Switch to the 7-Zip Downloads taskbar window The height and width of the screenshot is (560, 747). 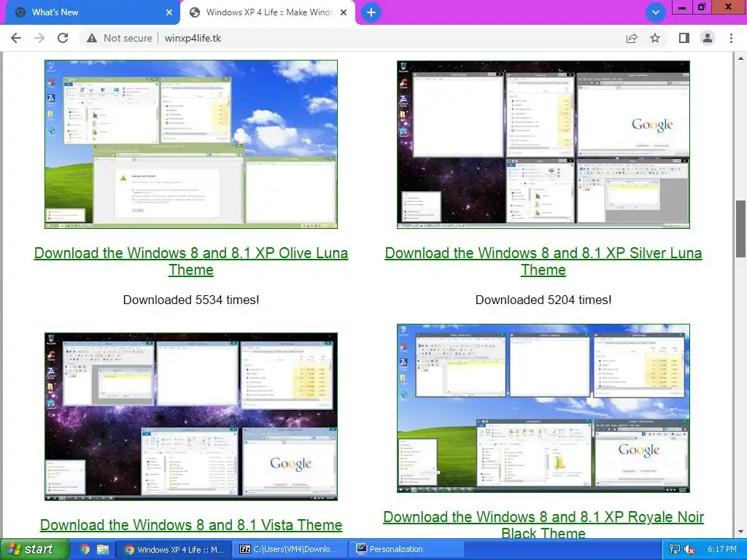point(290,550)
